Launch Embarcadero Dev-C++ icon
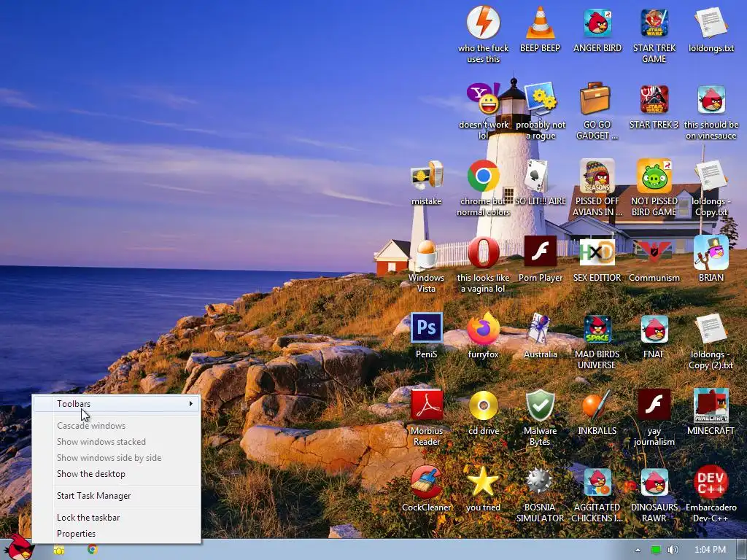This screenshot has height=560, width=747. pos(711,482)
